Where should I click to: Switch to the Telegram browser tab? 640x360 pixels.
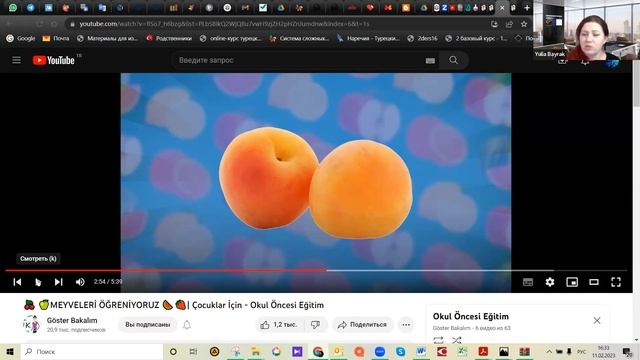[31, 8]
